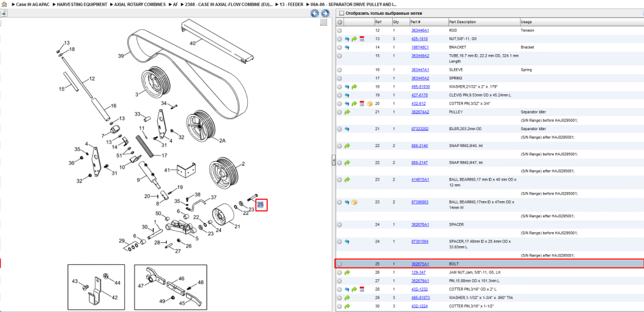Select callout 41 bracket on diagram
644x312 pixels.
tap(167, 170)
